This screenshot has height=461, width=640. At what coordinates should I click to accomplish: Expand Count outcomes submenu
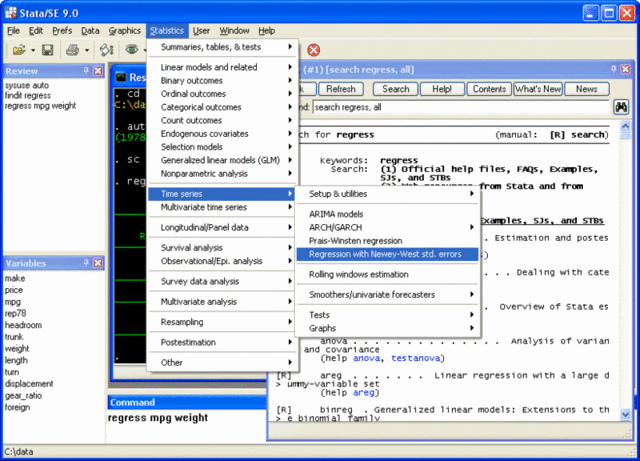pos(222,120)
